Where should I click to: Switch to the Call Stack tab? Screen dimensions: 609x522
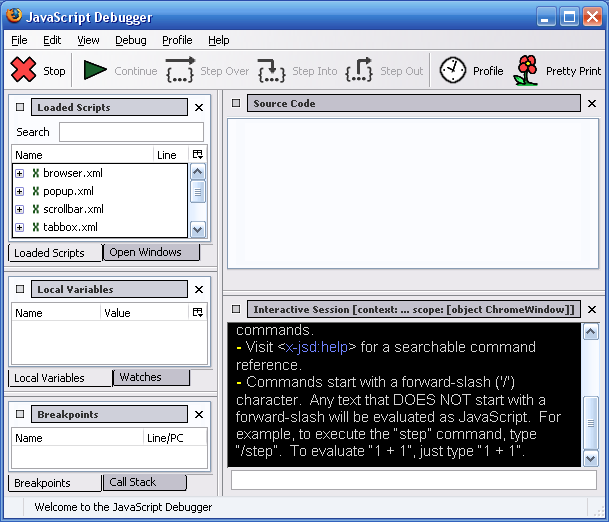[x=132, y=482]
